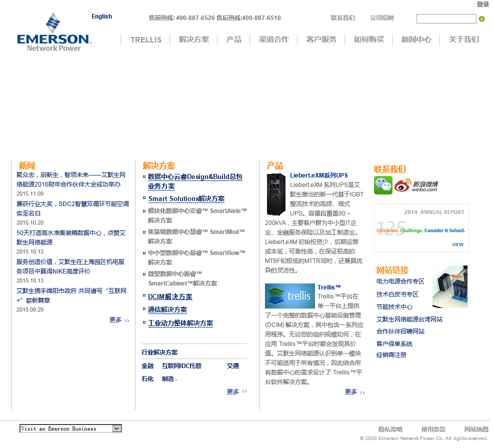Click the Trellis logo image
The width and height of the screenshot is (493, 448).
[289, 296]
